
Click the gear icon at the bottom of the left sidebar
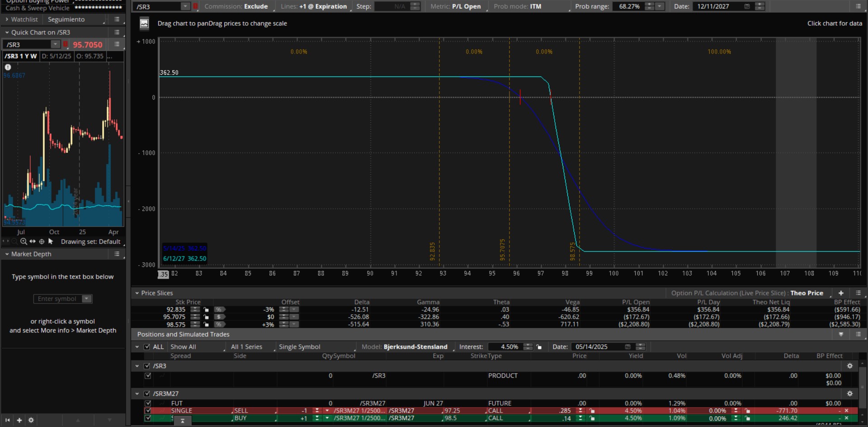pyautogui.click(x=31, y=420)
